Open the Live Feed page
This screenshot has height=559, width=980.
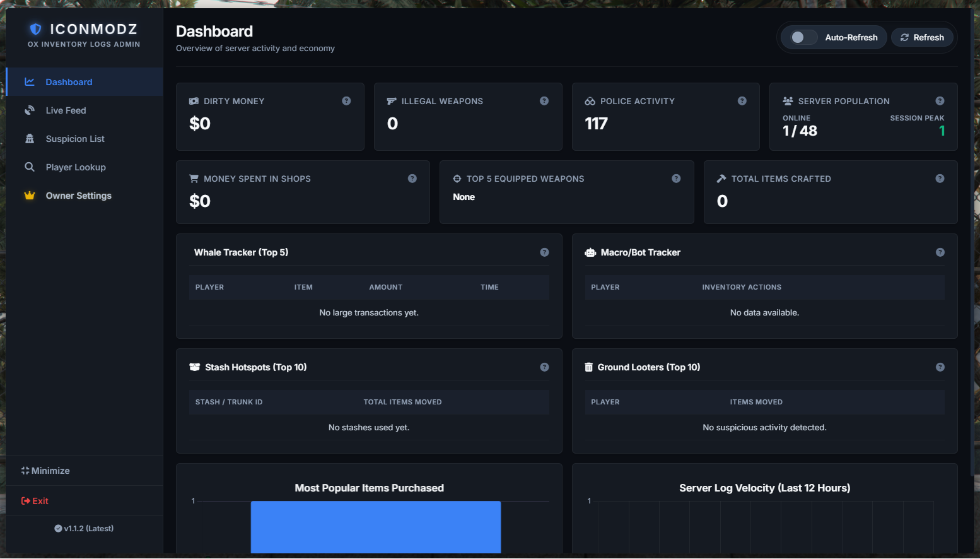(85, 110)
